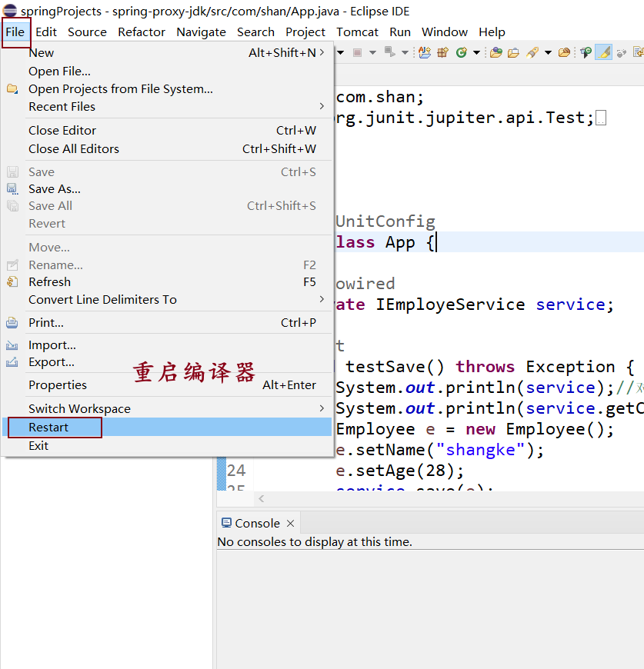Screen dimensions: 644x669
Task: Open the Window menu
Action: [x=444, y=32]
